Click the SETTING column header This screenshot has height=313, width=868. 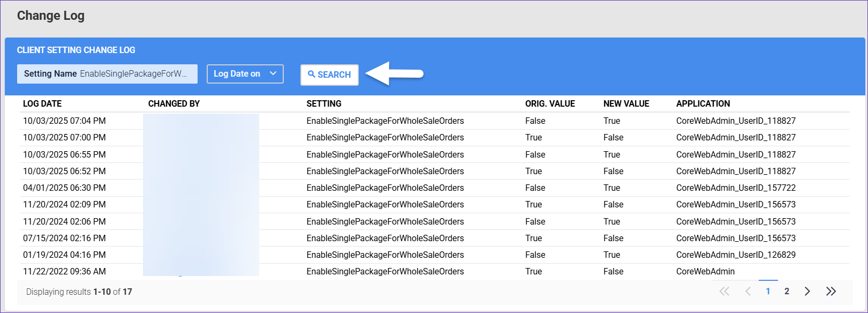pyautogui.click(x=324, y=104)
